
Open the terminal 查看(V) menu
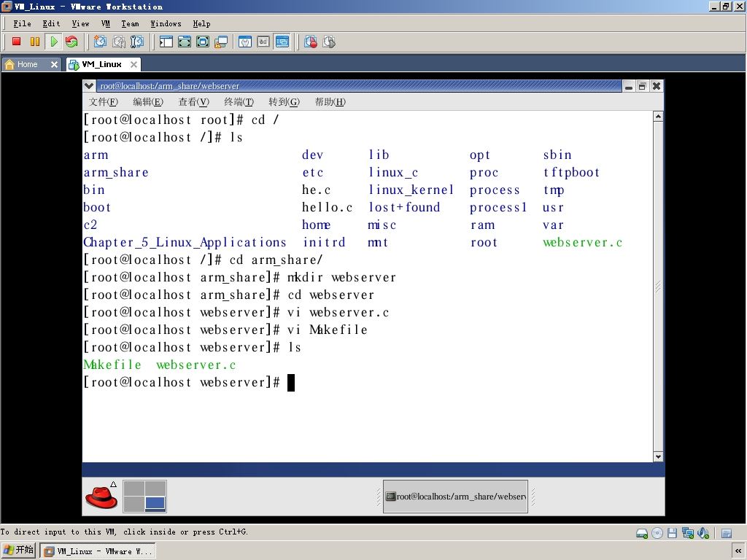[193, 101]
